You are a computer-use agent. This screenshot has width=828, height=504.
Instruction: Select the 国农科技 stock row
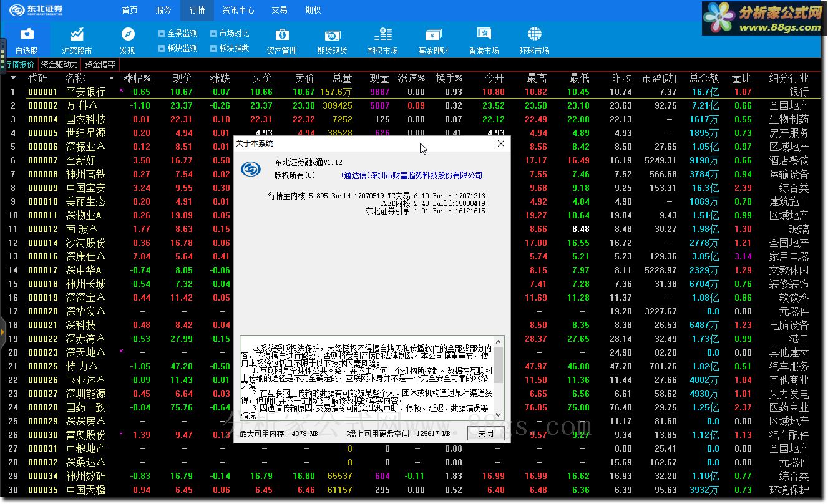(x=409, y=119)
